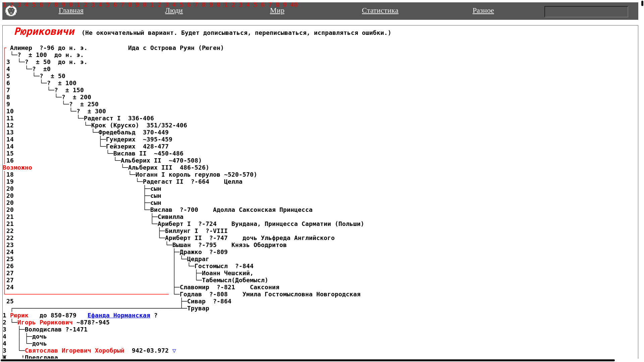Click the Рюрик name in red
This screenshot has width=644, height=362.
click(19, 315)
